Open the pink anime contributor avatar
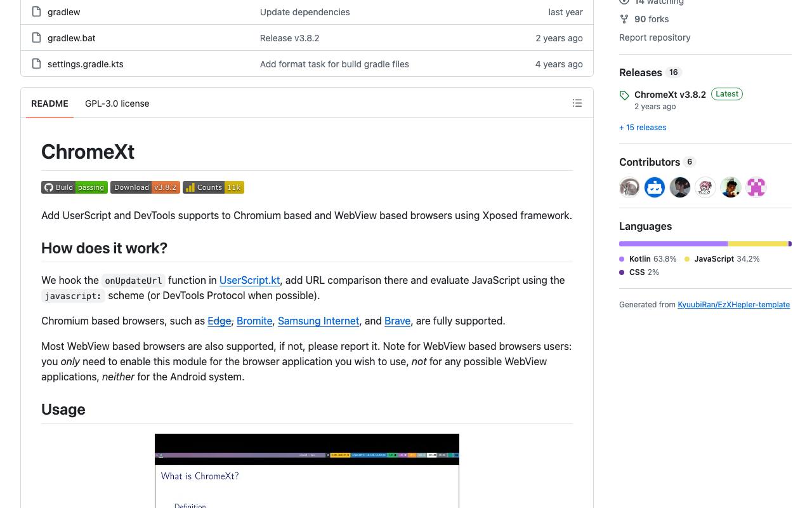 point(705,187)
